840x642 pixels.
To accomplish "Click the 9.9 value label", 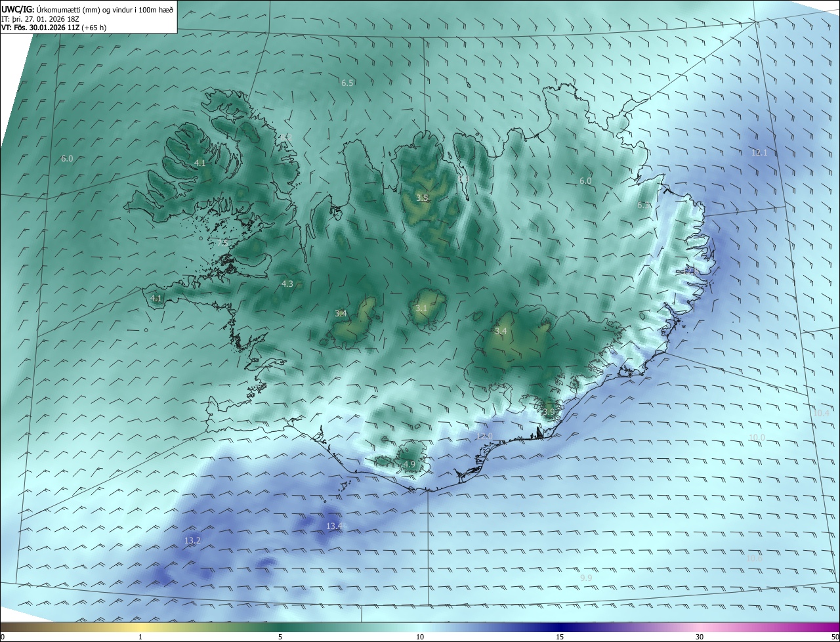I will (586, 578).
